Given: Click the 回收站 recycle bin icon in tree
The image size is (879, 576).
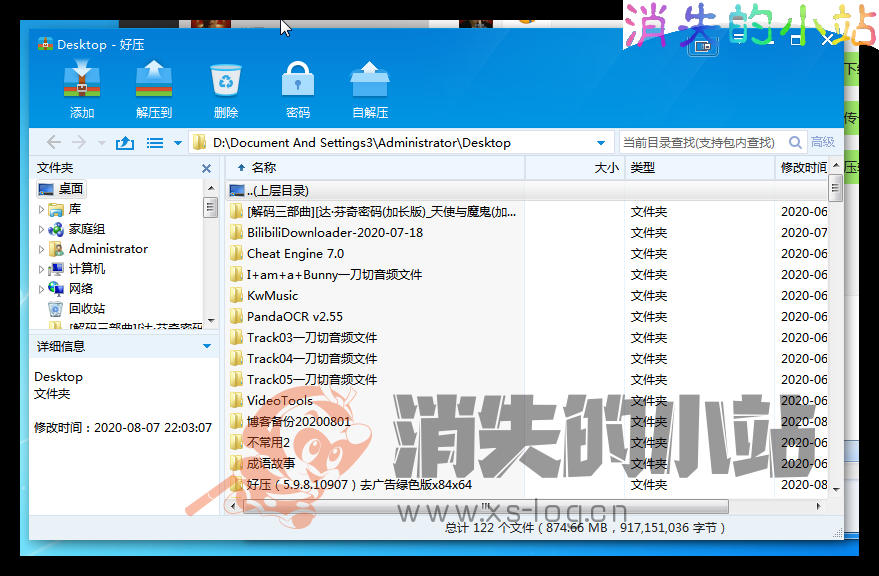Looking at the screenshot, I should 55,308.
